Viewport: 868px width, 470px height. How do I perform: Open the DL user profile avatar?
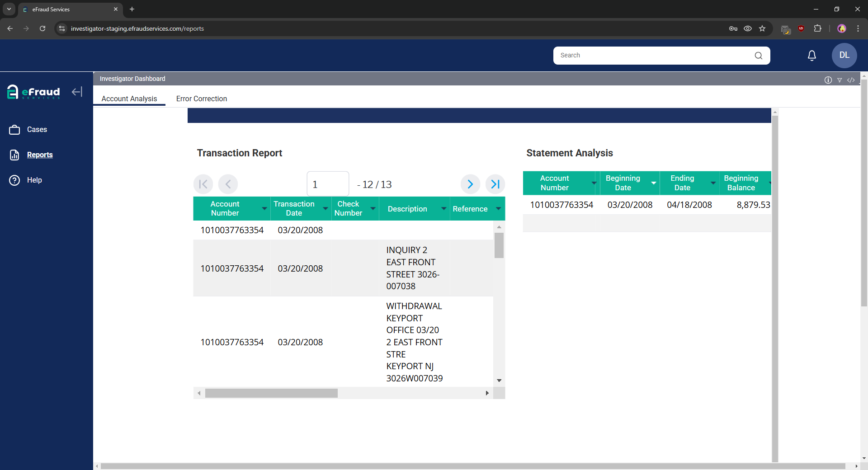click(x=844, y=56)
